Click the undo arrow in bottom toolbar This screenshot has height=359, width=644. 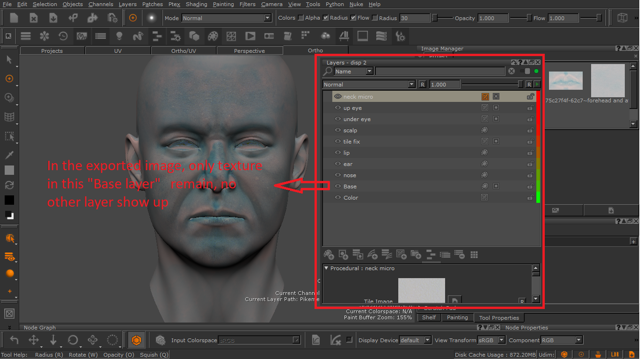[x=14, y=340]
